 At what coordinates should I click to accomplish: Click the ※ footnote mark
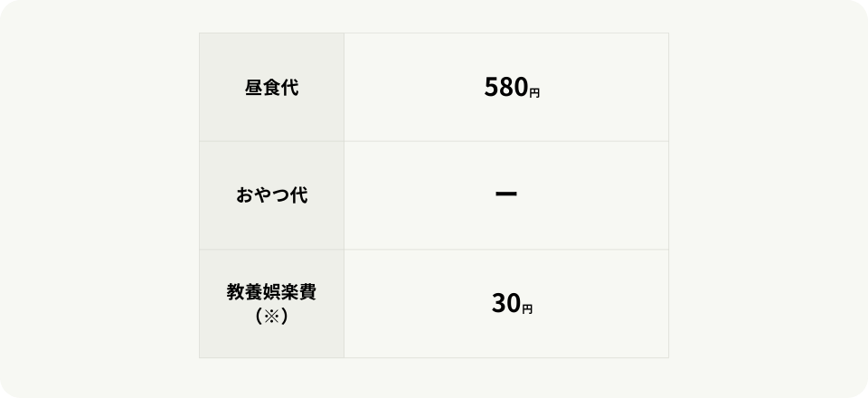(x=271, y=316)
